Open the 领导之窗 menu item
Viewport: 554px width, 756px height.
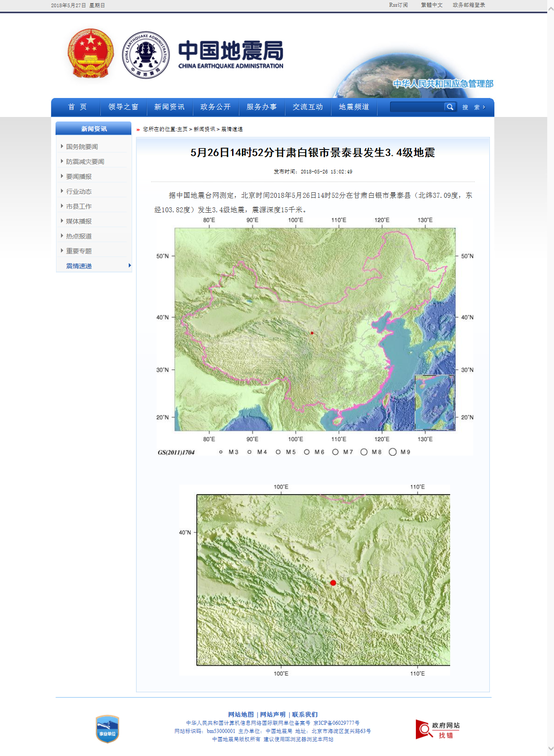coord(123,107)
